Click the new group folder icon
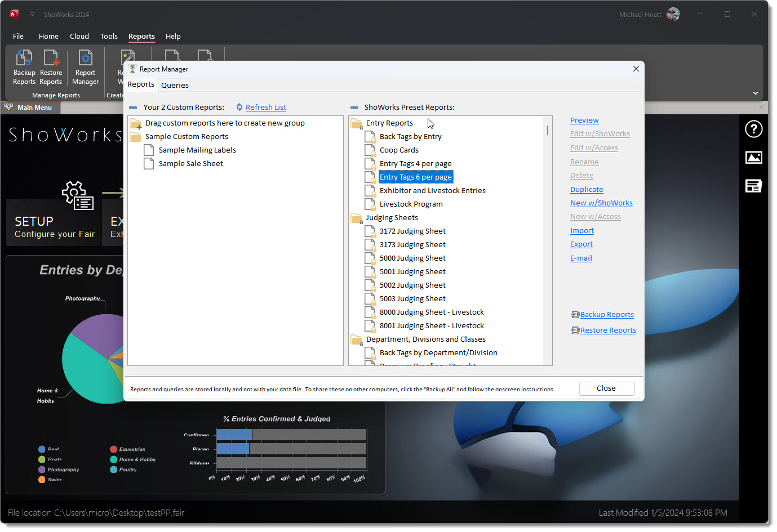The height and width of the screenshot is (532, 777). click(x=136, y=123)
